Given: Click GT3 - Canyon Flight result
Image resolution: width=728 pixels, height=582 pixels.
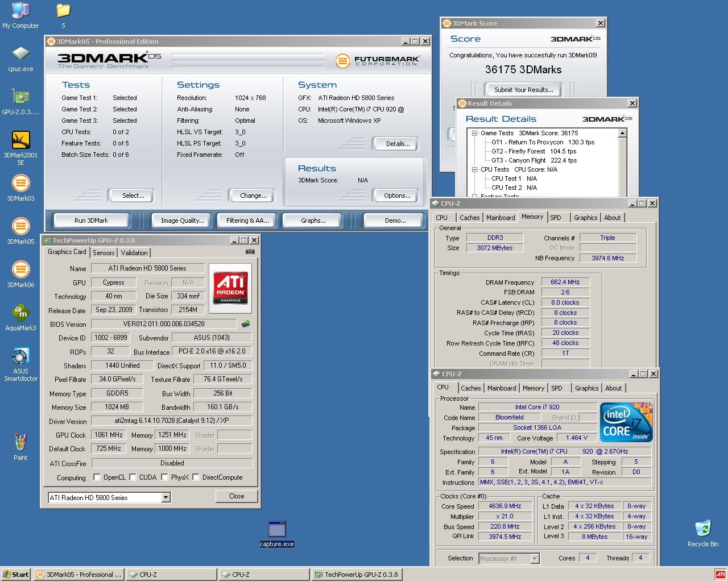Looking at the screenshot, I should [x=534, y=160].
